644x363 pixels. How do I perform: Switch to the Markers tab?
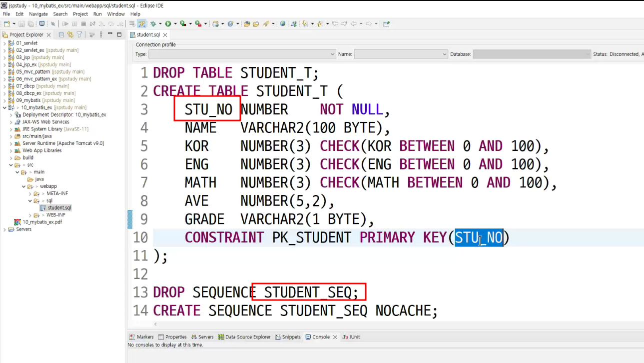click(142, 337)
